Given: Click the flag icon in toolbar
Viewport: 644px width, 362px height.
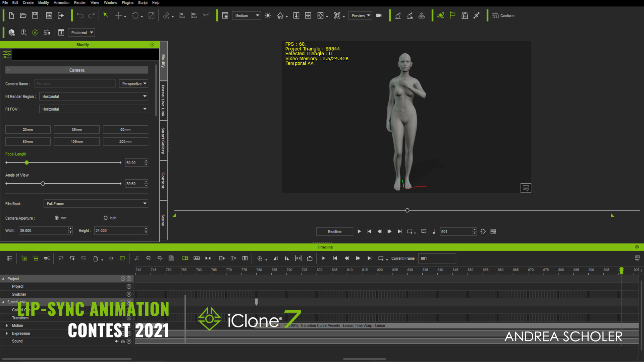Looking at the screenshot, I should tap(452, 15).
